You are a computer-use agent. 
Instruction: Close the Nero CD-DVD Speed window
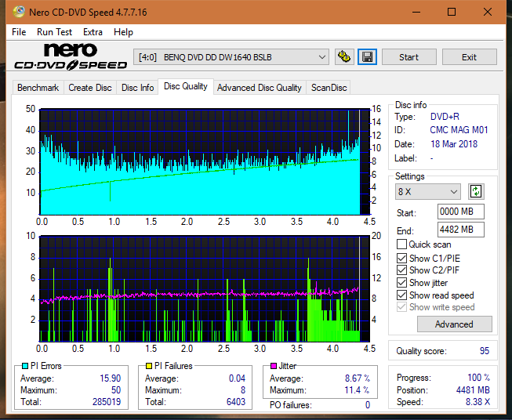click(x=488, y=12)
